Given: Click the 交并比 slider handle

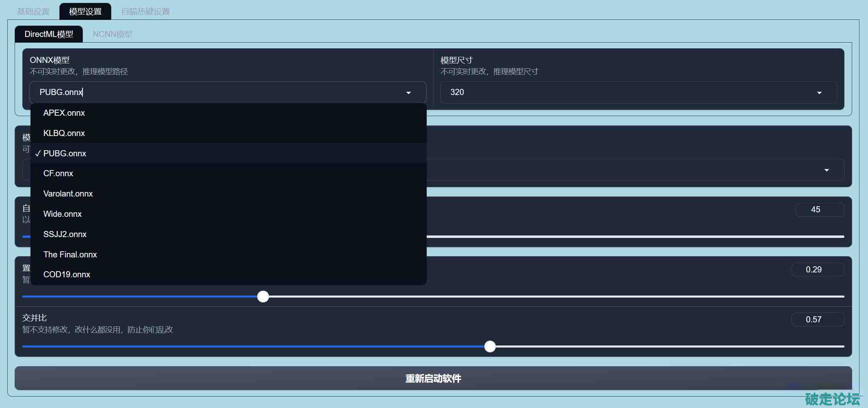Looking at the screenshot, I should click(490, 346).
